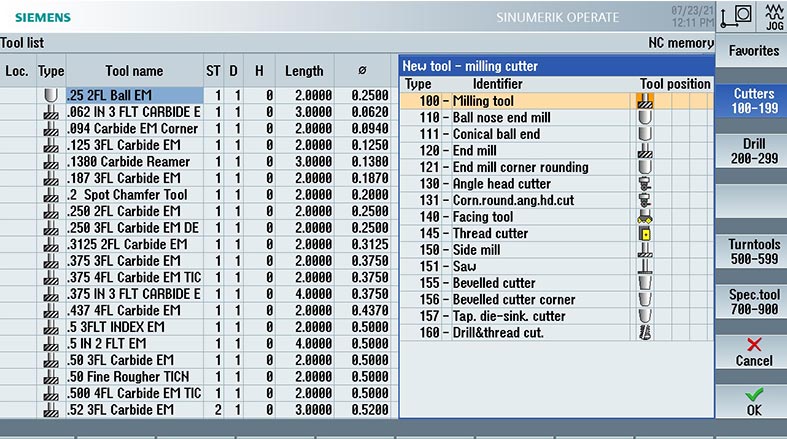
Task: Select type 121 - End mill corner rounding
Action: tap(556, 168)
